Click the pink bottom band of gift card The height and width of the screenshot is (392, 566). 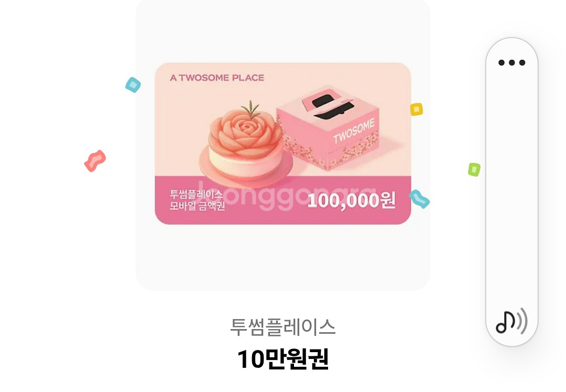point(282,200)
